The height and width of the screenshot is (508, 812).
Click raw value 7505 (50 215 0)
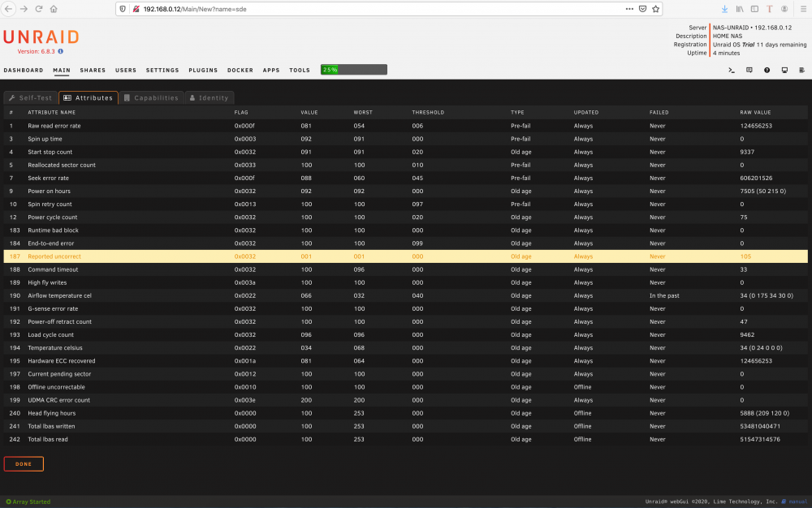coord(762,191)
